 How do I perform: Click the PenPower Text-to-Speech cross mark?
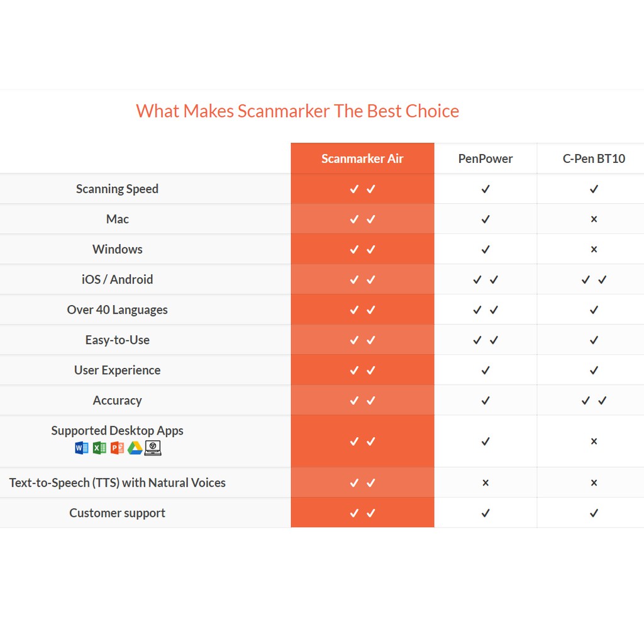(486, 483)
